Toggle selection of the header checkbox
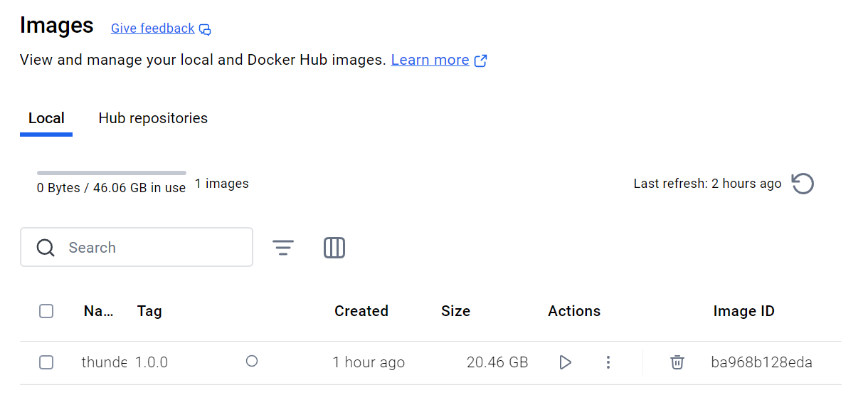868x410 pixels. coord(46,311)
